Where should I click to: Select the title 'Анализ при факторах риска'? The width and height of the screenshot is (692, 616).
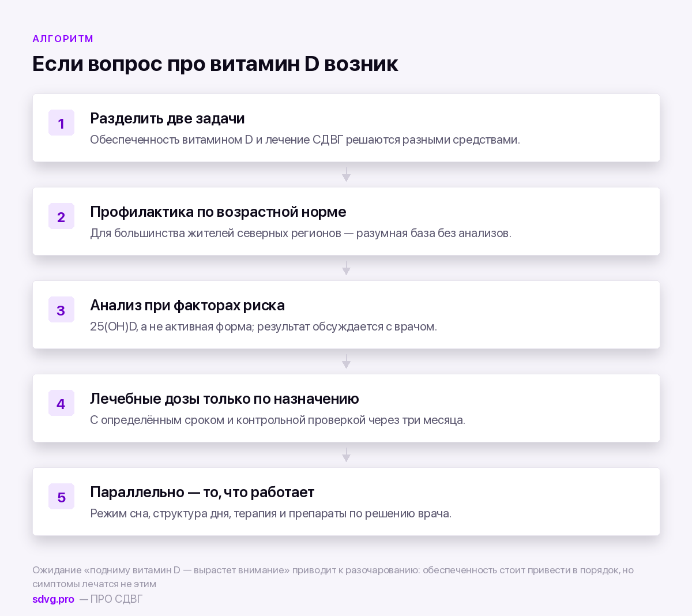(x=187, y=305)
